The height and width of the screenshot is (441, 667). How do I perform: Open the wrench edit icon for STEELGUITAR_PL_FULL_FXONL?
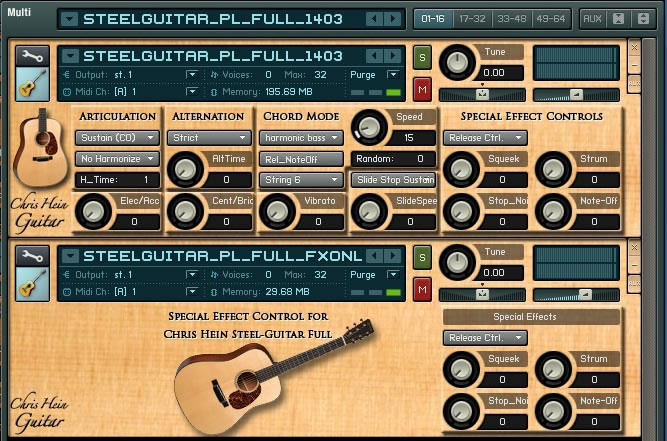click(32, 256)
